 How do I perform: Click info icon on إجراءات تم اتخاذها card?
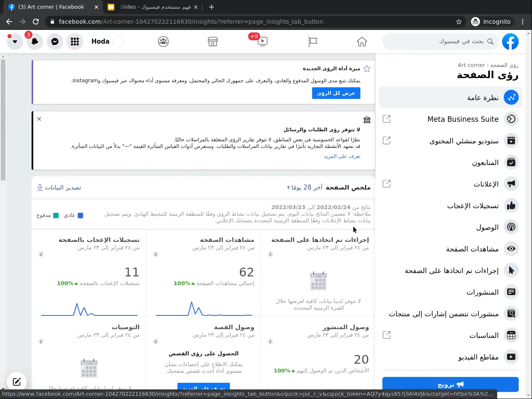270,254
